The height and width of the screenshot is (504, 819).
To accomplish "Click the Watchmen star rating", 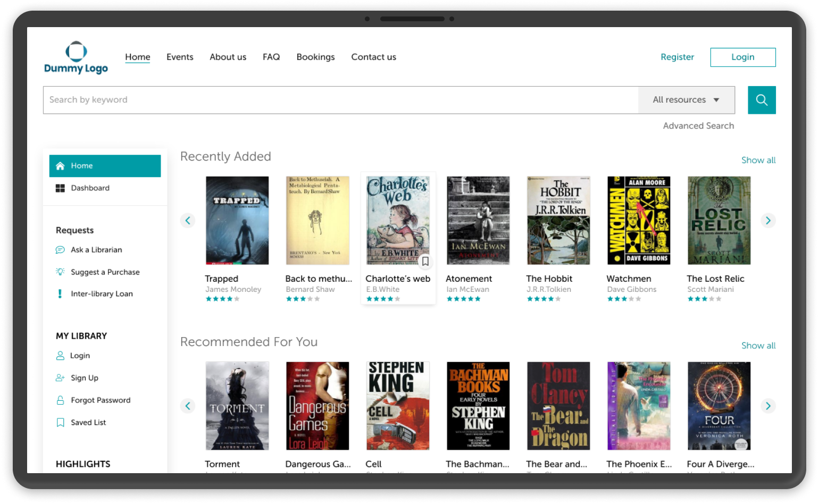I will [x=624, y=299].
